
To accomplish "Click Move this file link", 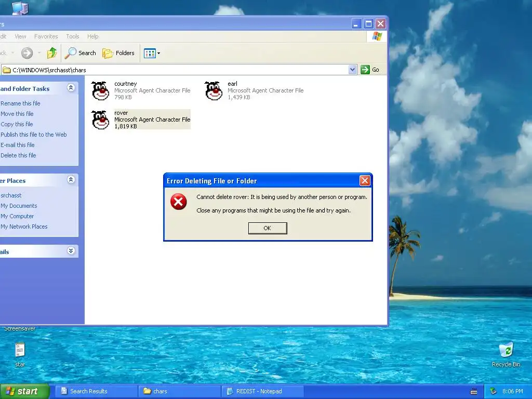I will tap(17, 114).
